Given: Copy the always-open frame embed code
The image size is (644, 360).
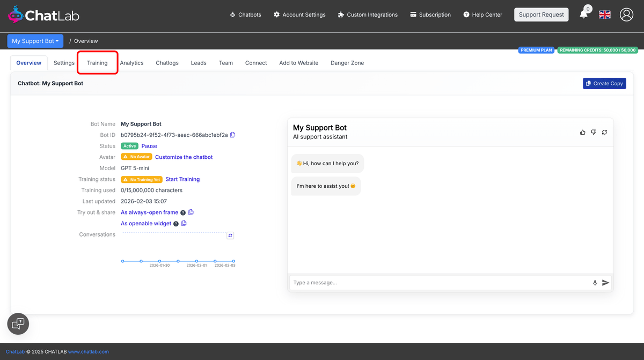Looking at the screenshot, I should click(x=191, y=212).
